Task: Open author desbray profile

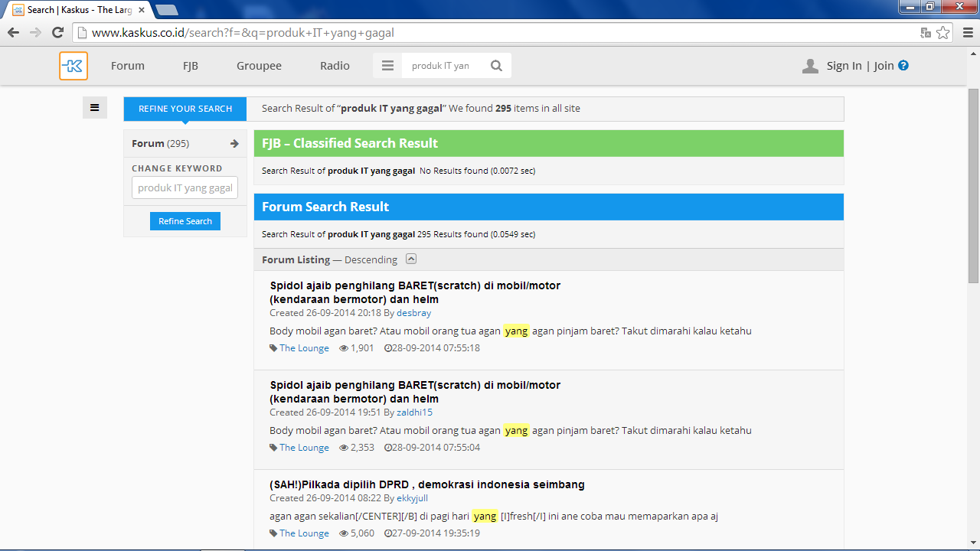Action: point(413,313)
